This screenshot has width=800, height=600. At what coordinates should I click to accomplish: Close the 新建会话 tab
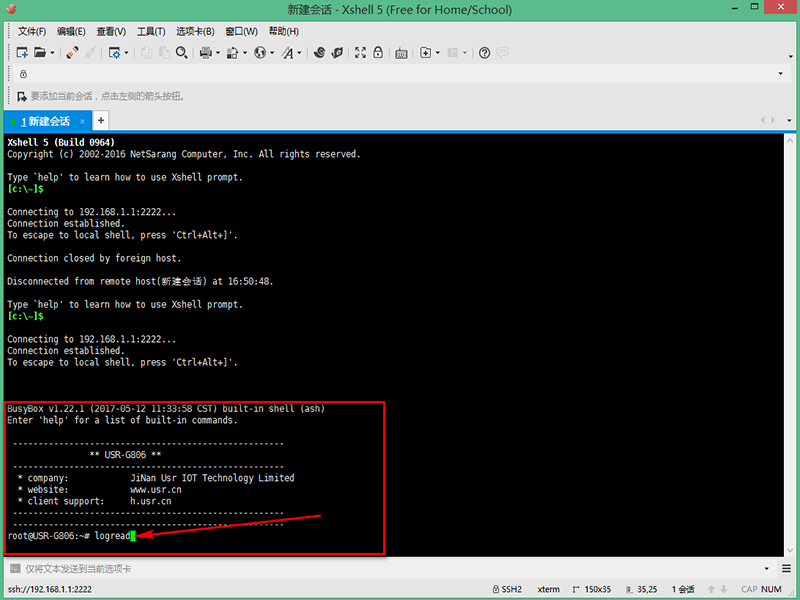[x=81, y=121]
